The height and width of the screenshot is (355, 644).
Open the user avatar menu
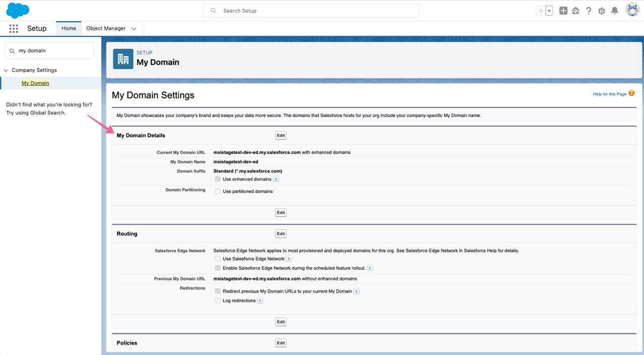632,9
